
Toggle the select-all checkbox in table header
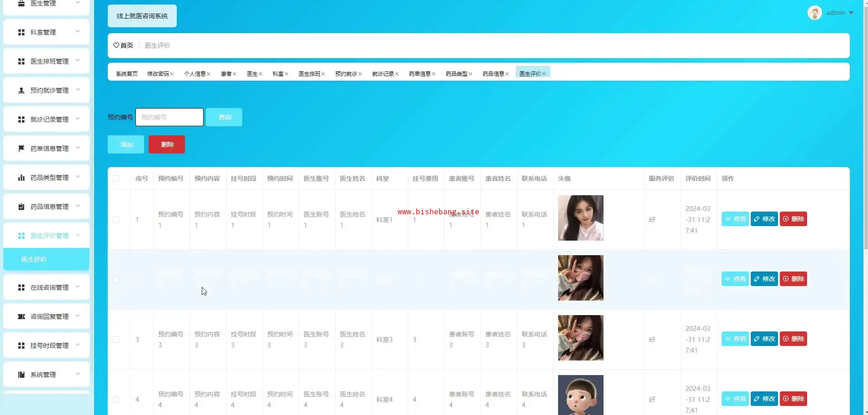coord(116,178)
